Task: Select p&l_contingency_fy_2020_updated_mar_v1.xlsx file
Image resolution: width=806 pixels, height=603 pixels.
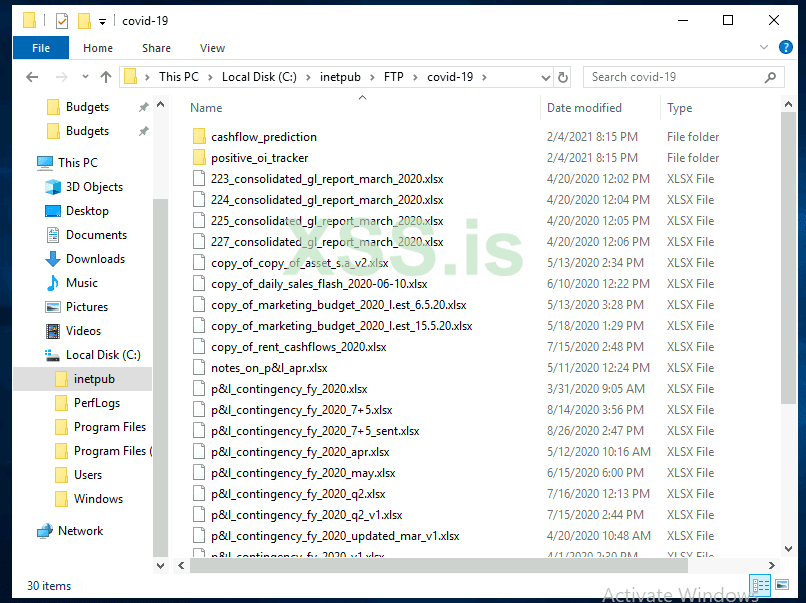Action: click(335, 536)
